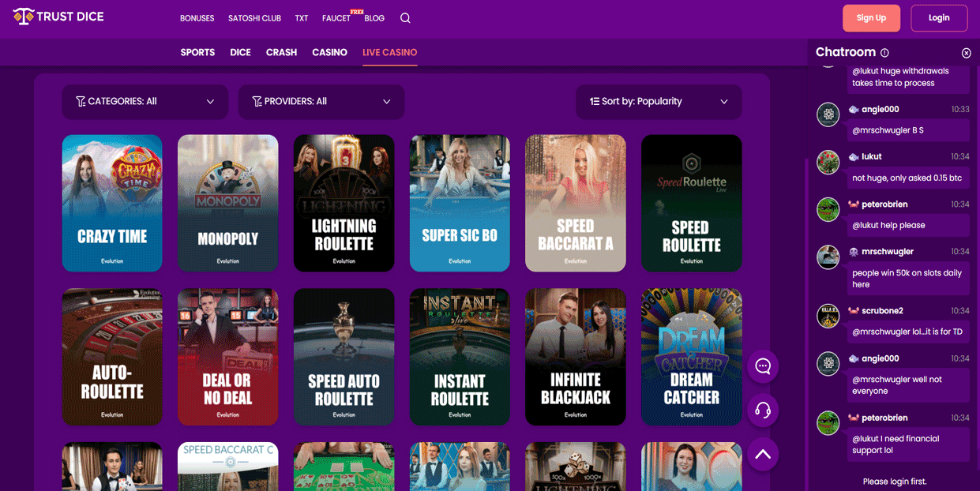Switch to the Crash tab
Screen dimensions: 980x491
(x=281, y=52)
